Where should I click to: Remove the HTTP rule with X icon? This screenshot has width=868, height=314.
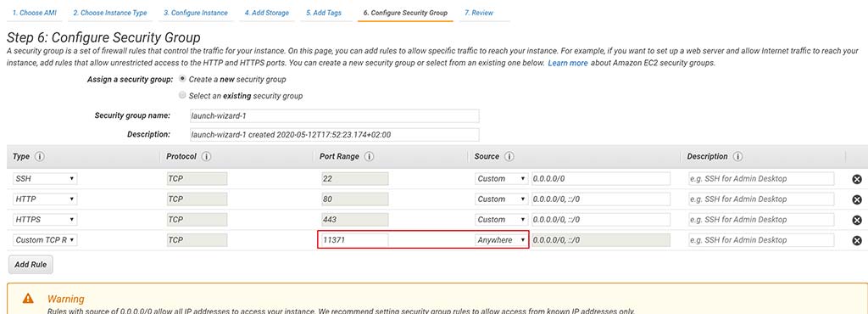[856, 199]
